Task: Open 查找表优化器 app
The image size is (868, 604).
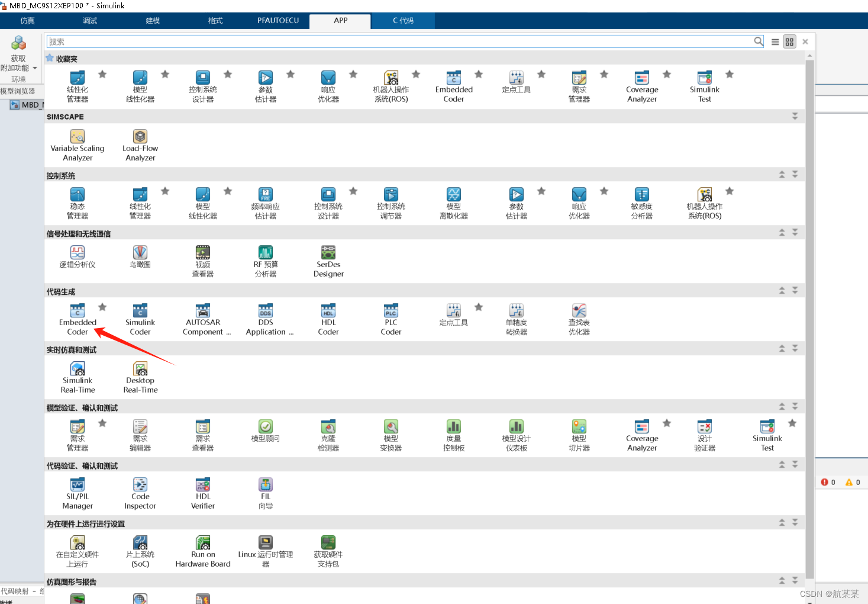Action: pyautogui.click(x=579, y=319)
